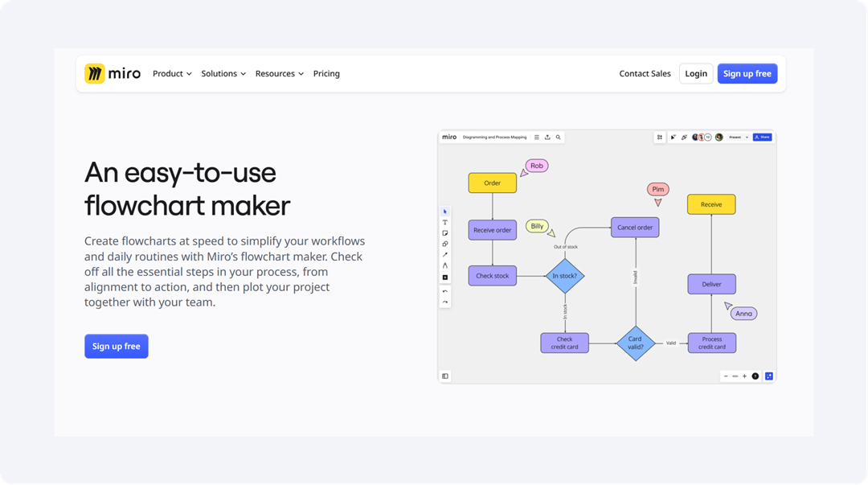Click the Undo arrow

pyautogui.click(x=445, y=291)
